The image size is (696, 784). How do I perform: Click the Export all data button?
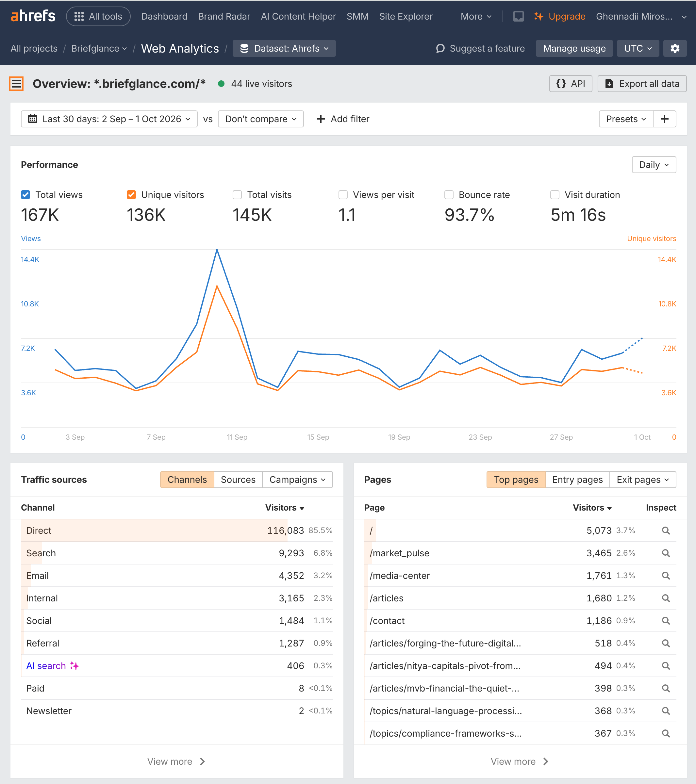point(642,84)
